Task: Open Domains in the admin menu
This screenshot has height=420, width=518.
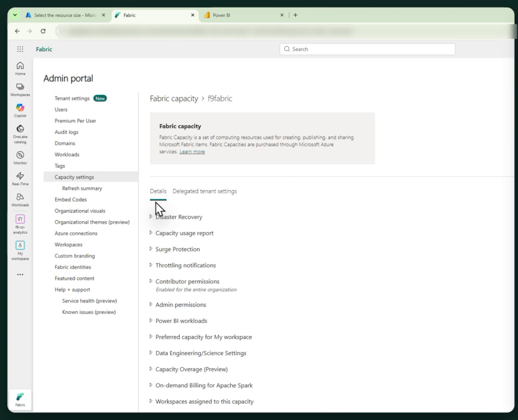Action: point(65,143)
